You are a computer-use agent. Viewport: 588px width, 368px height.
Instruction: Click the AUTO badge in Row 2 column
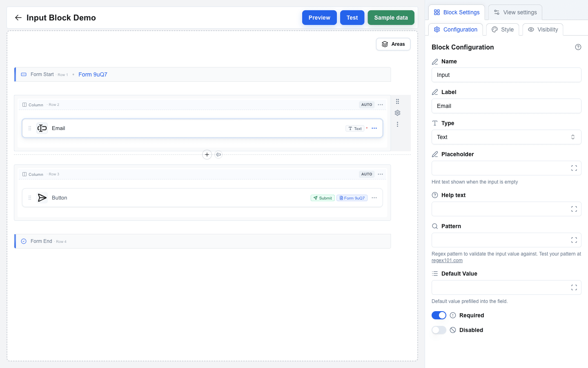[367, 105]
